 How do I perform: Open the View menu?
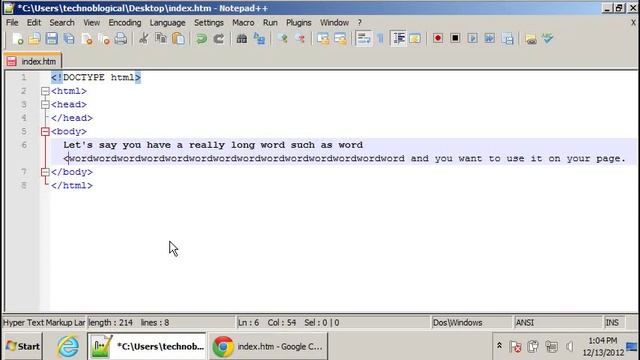point(91,22)
